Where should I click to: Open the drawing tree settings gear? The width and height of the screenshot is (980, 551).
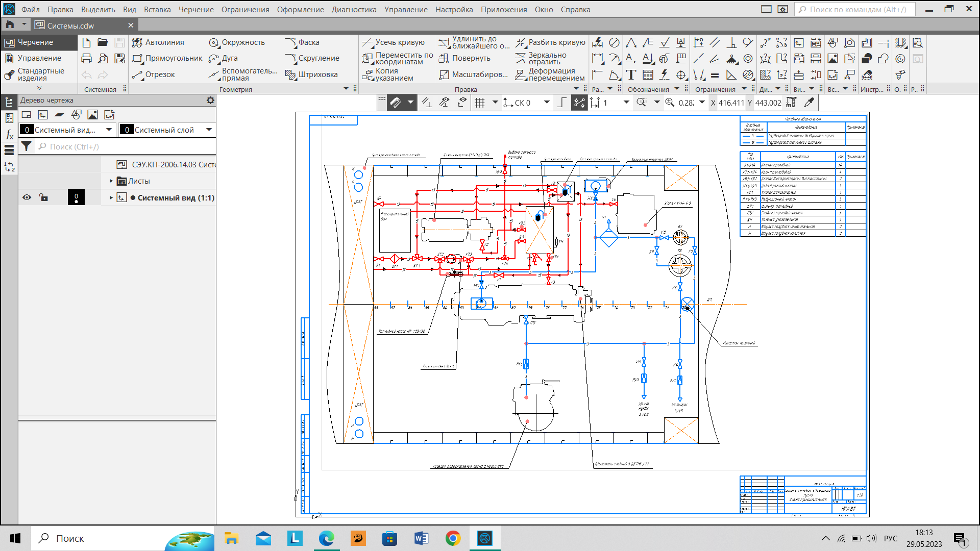coord(210,101)
